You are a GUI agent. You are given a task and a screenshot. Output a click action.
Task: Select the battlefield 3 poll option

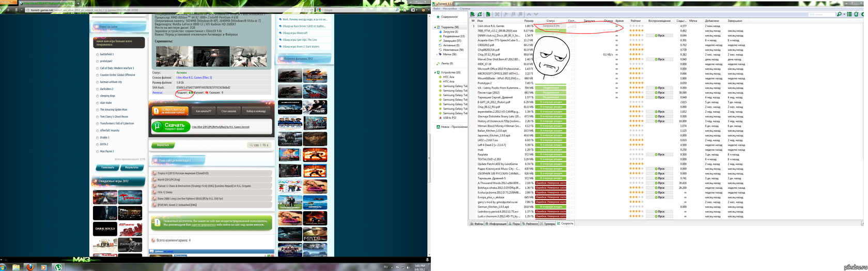(98, 54)
